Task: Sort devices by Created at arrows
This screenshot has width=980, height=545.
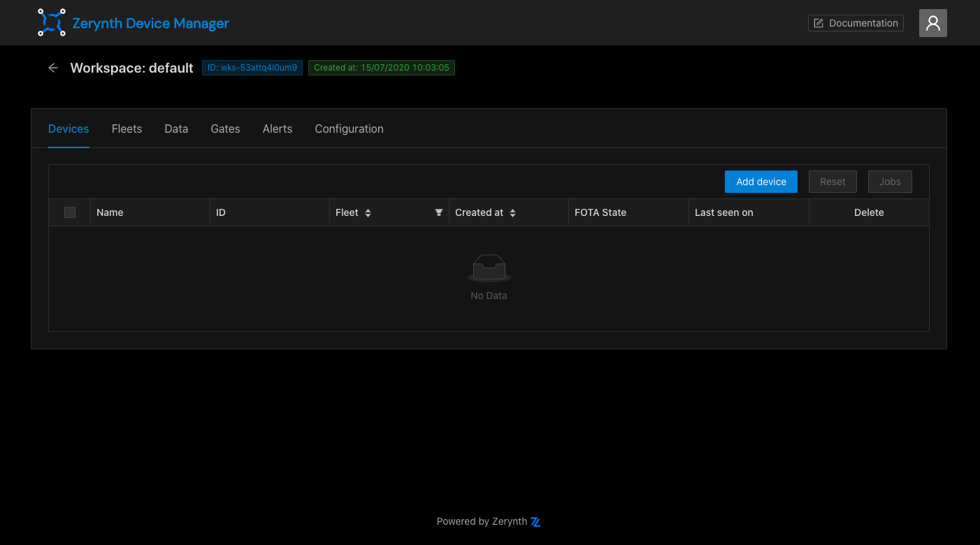Action: click(512, 213)
